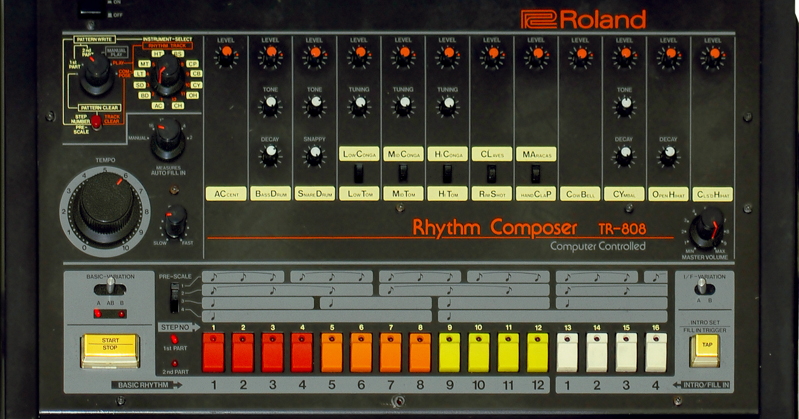Click the Pre-Scale selector switch
This screenshot has height=419, width=799.
point(177,296)
